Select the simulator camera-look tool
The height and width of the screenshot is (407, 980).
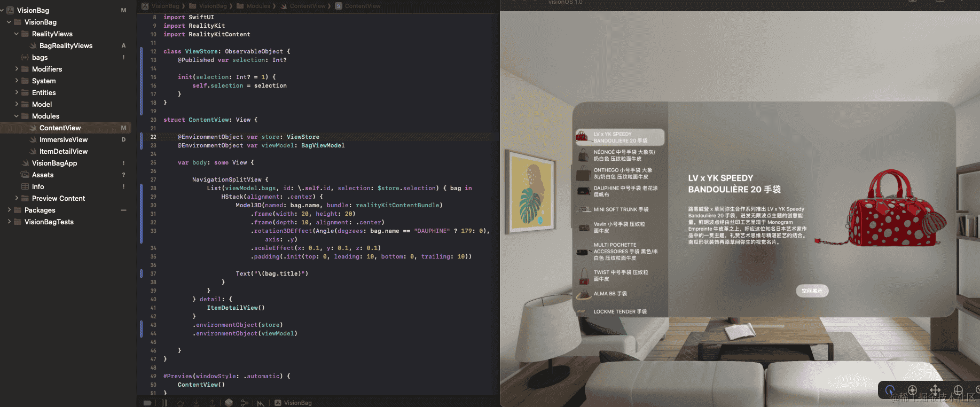click(912, 390)
